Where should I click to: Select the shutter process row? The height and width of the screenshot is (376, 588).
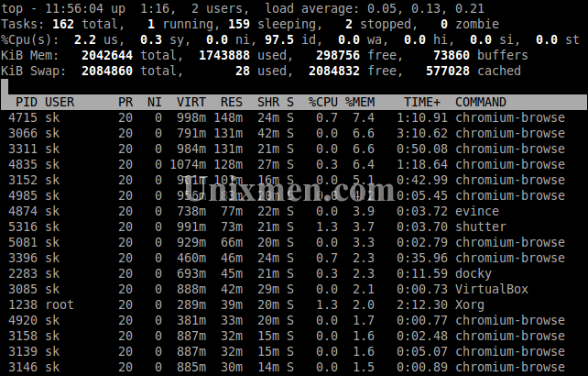294,227
